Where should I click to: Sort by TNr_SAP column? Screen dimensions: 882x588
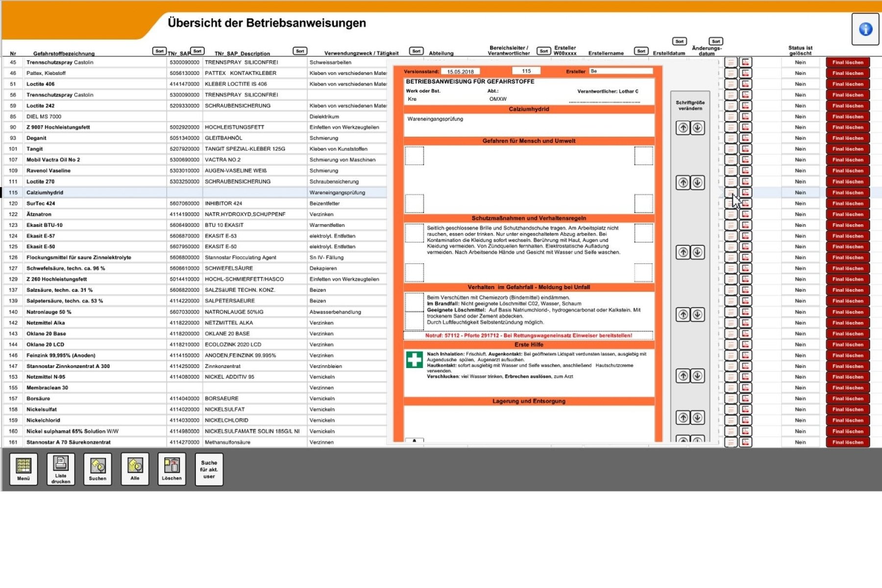coord(197,51)
